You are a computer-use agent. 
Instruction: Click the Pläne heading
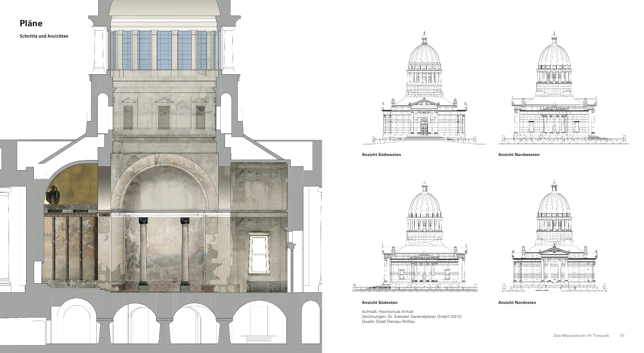(31, 23)
